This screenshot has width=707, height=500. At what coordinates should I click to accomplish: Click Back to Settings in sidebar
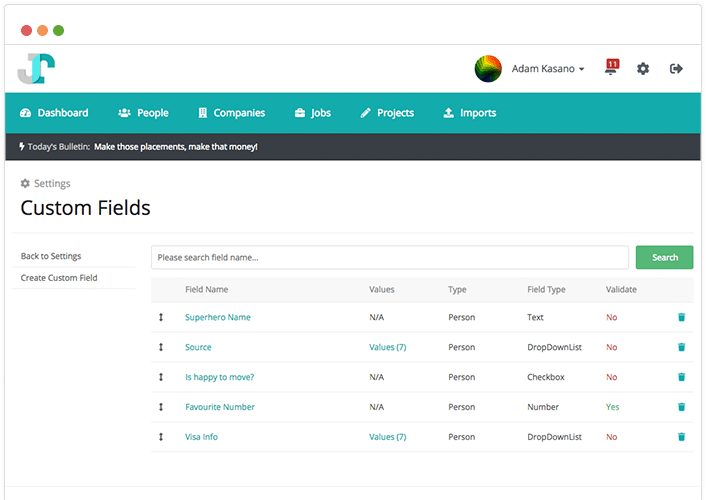[51, 257]
